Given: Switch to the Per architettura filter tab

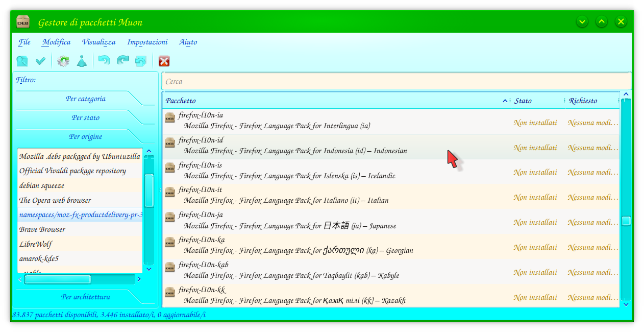Looking at the screenshot, I should point(85,297).
